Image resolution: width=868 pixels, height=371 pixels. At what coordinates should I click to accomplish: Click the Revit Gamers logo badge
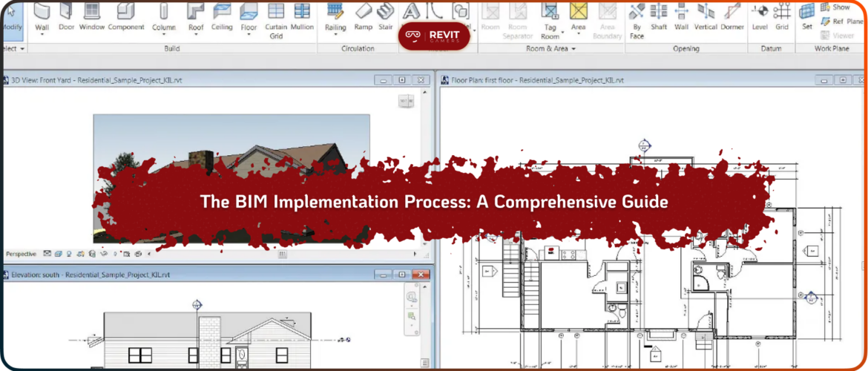(x=434, y=36)
